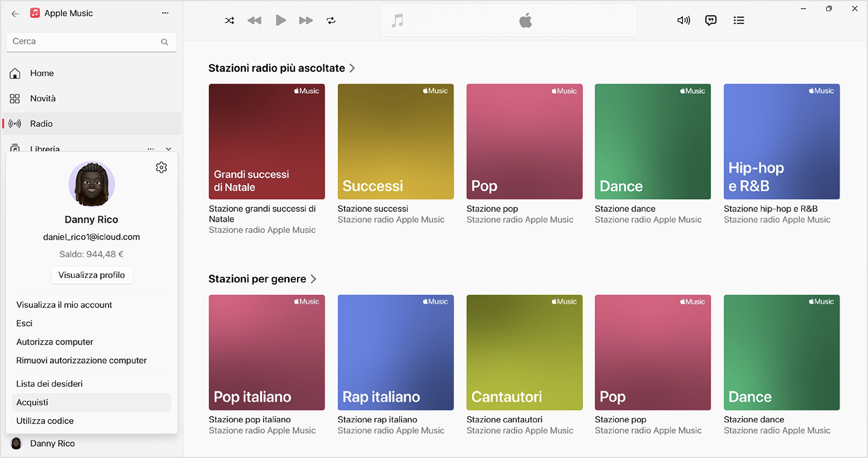Click Stazione pop italiano title
The width and height of the screenshot is (868, 458).
coord(250,420)
